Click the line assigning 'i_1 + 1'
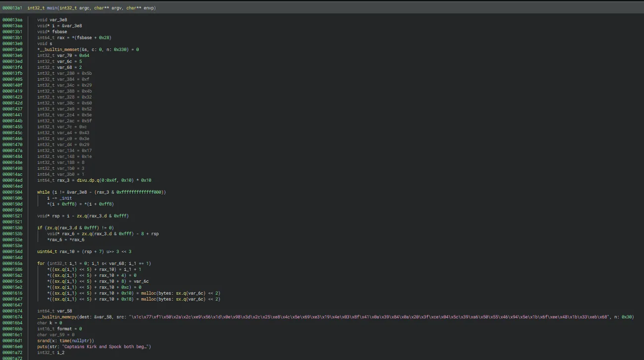 pyautogui.click(x=94, y=269)
